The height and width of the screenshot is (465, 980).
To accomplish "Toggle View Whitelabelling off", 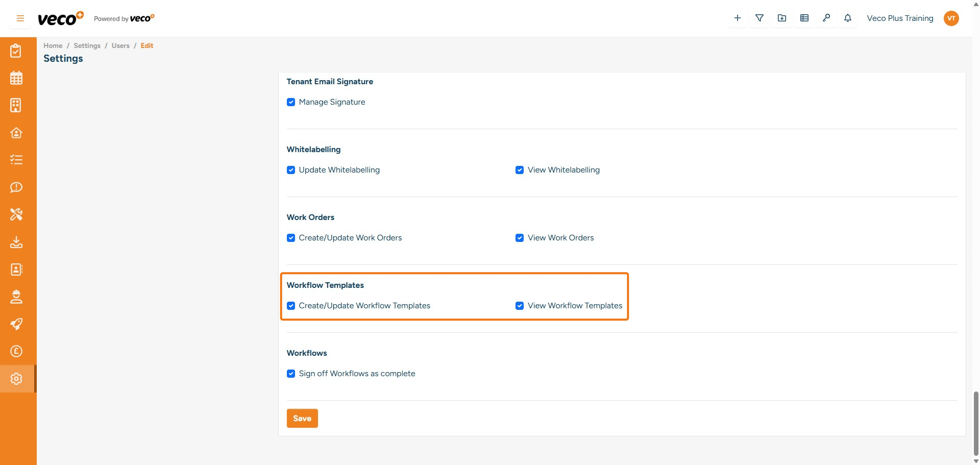I will [x=520, y=169].
